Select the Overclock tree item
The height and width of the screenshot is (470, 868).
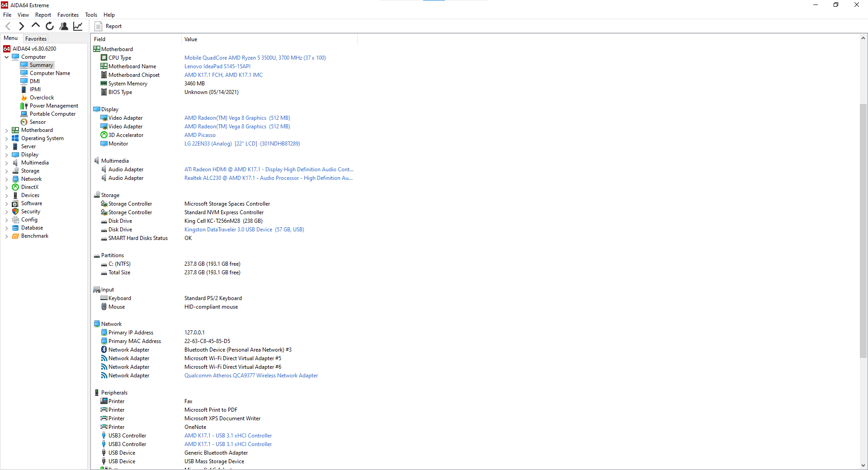click(x=42, y=98)
